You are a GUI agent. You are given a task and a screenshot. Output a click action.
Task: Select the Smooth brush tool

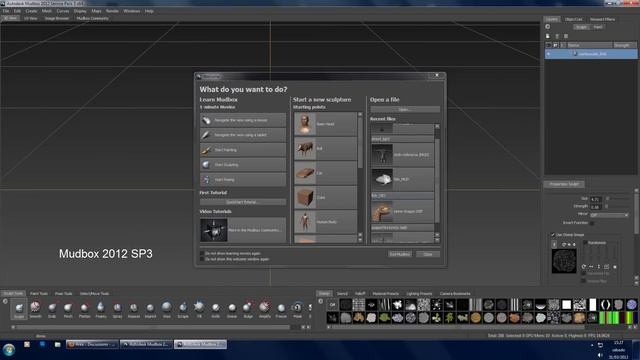[x=36, y=309]
